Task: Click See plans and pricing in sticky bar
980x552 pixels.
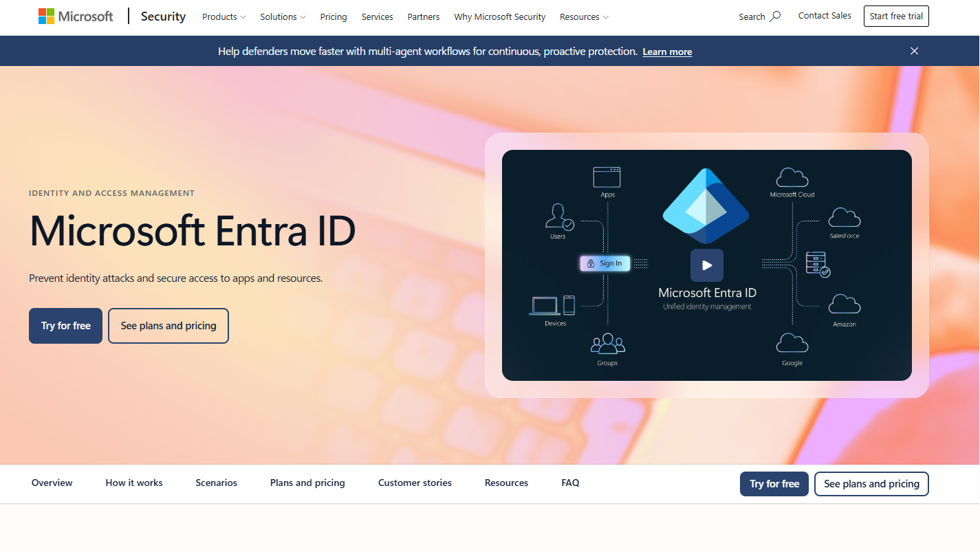Action: (x=871, y=484)
